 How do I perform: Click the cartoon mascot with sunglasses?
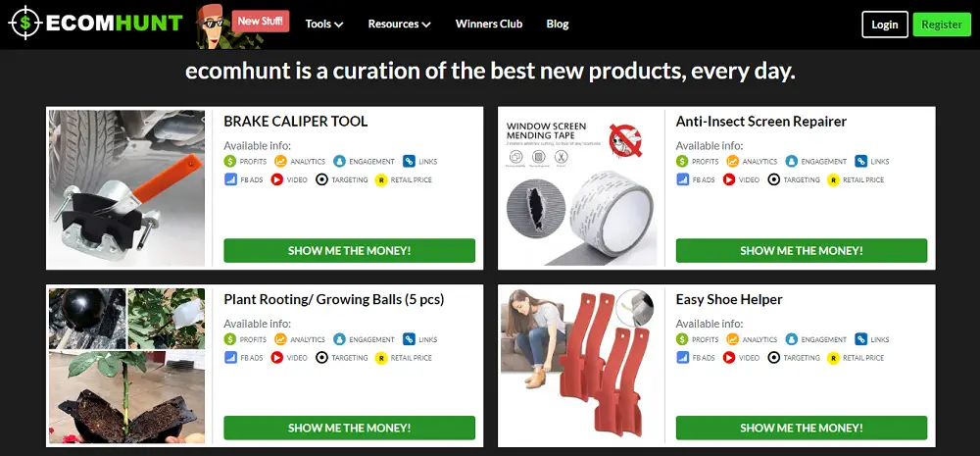(x=213, y=26)
